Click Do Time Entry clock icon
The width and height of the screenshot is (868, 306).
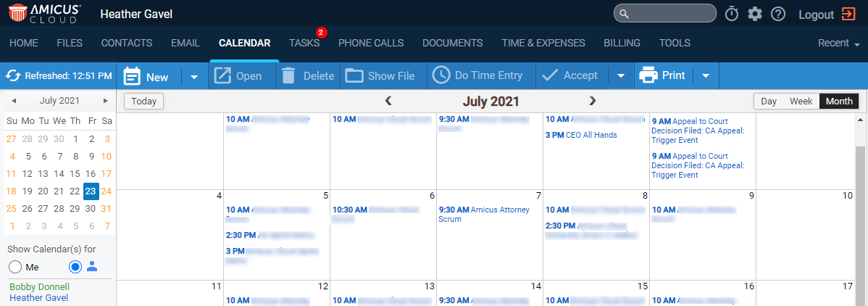click(441, 75)
